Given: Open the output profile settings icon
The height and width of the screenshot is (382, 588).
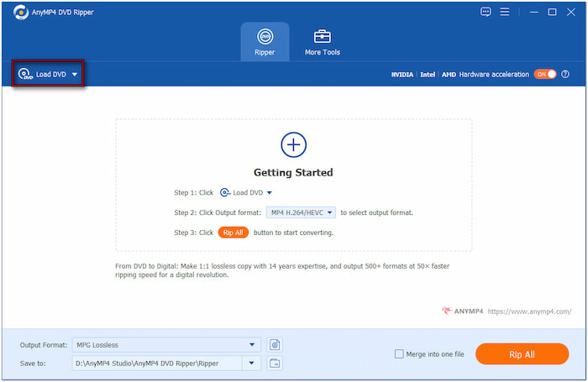Looking at the screenshot, I should [275, 344].
